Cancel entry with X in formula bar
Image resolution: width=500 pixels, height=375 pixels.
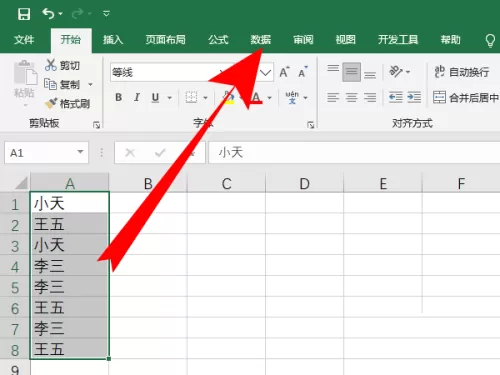(130, 153)
